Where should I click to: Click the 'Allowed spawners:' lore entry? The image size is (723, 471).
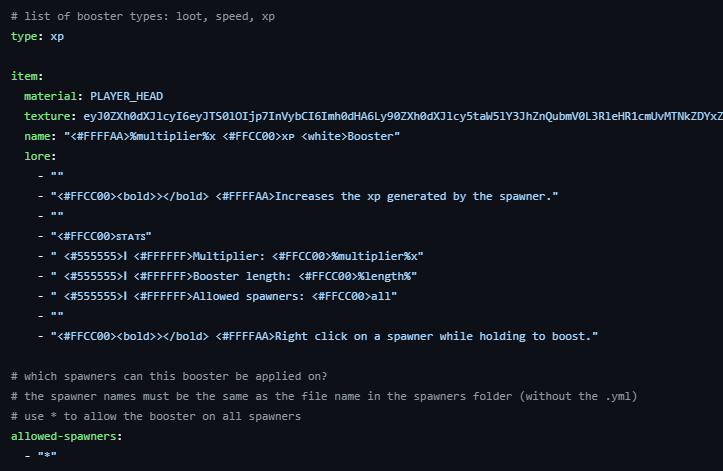click(x=224, y=296)
